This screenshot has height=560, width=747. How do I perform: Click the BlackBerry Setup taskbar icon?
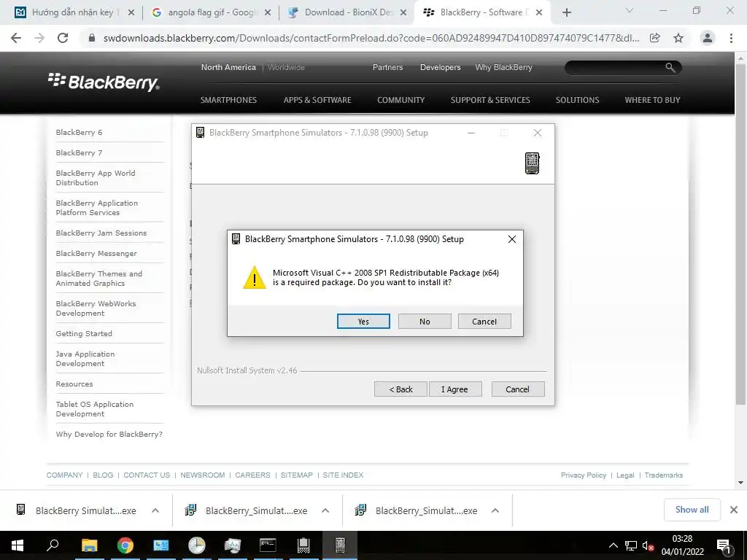coord(340,545)
